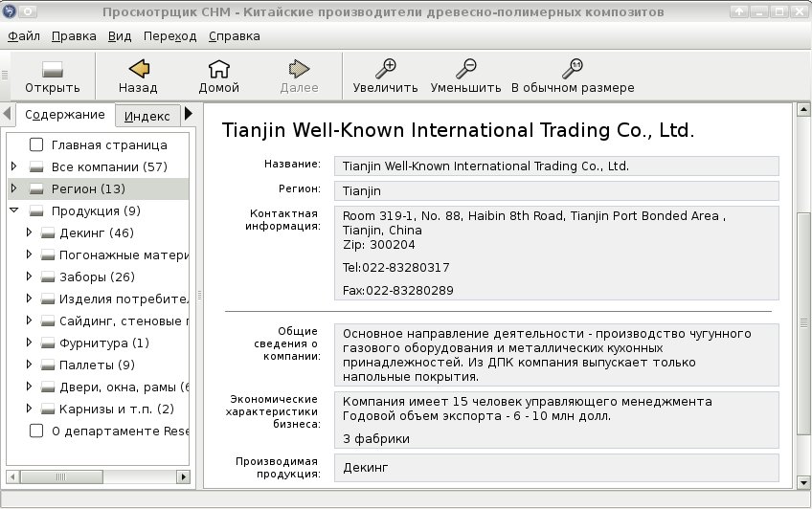This screenshot has height=509, width=812.
Task: Expand the Декинг (46) branch
Action: (29, 232)
